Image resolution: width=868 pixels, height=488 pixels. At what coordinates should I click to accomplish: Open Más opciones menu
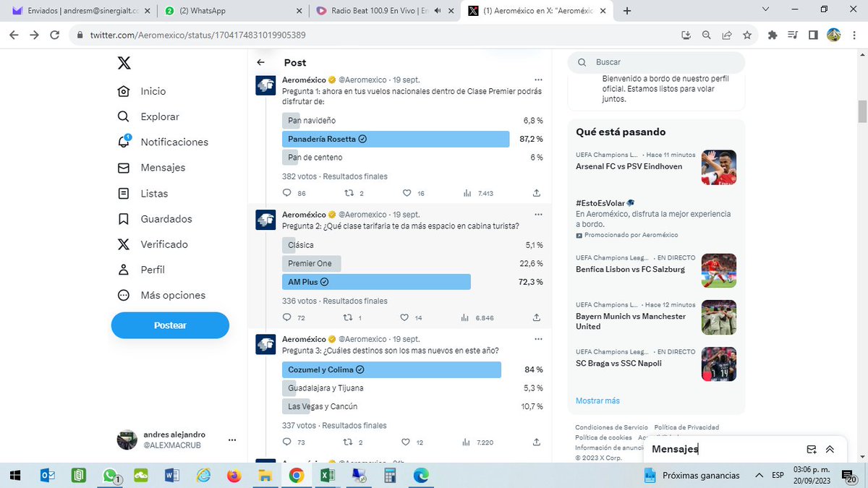pyautogui.click(x=162, y=295)
